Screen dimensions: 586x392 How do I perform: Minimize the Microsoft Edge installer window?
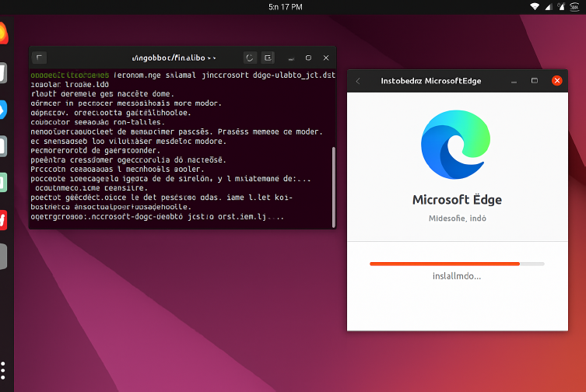click(514, 82)
